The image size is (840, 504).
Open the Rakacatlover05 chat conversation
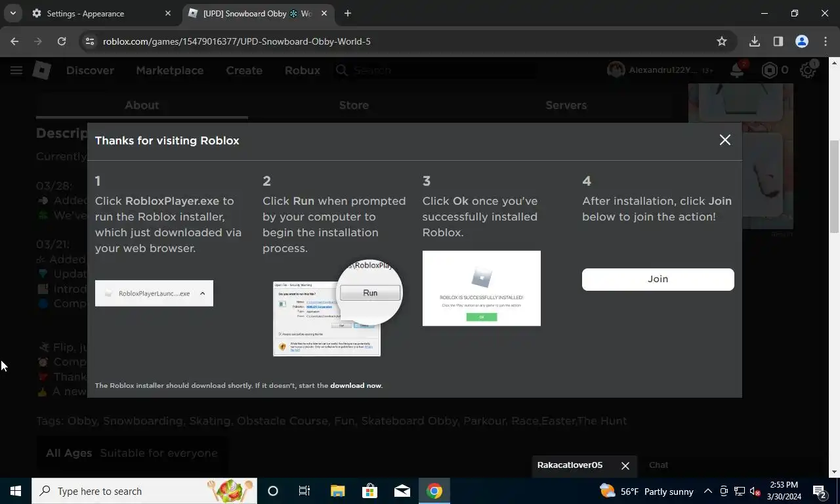(570, 465)
